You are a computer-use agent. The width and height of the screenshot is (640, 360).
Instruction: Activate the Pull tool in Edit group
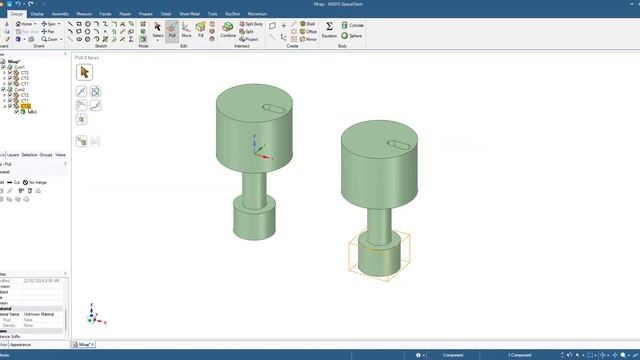coord(172,31)
